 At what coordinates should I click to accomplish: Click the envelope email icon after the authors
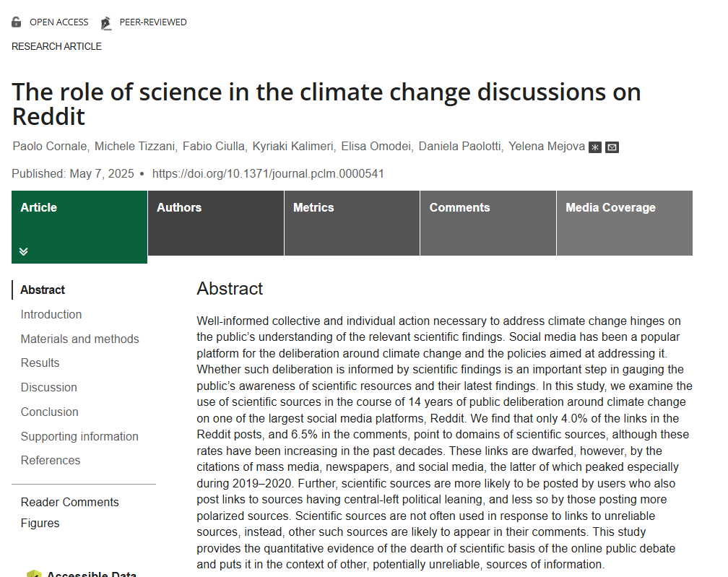click(x=612, y=147)
